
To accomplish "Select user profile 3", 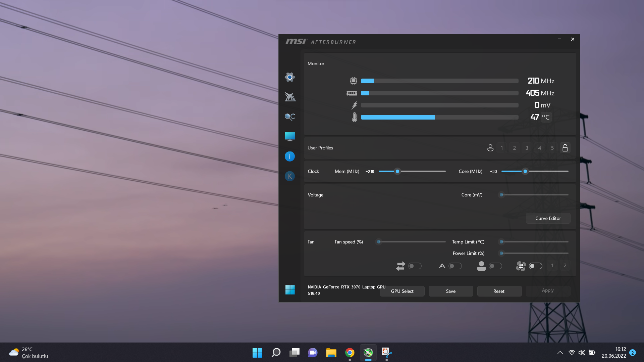I will coord(527,148).
